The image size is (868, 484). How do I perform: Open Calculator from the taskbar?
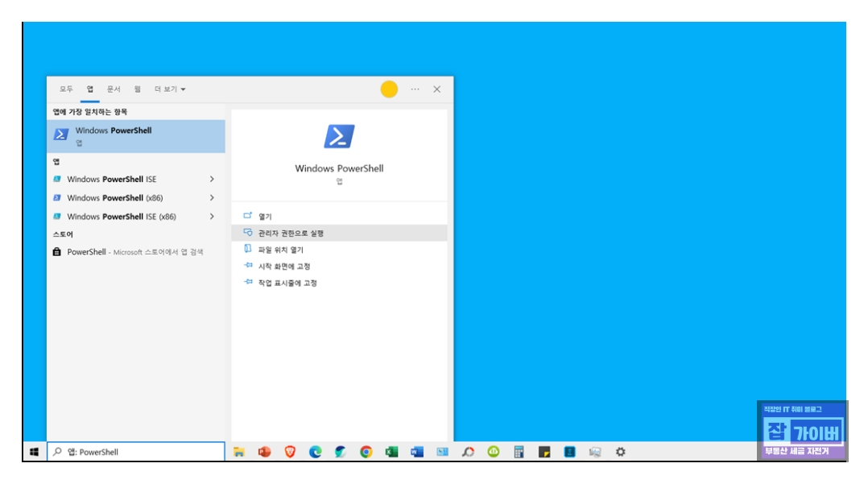click(519, 452)
